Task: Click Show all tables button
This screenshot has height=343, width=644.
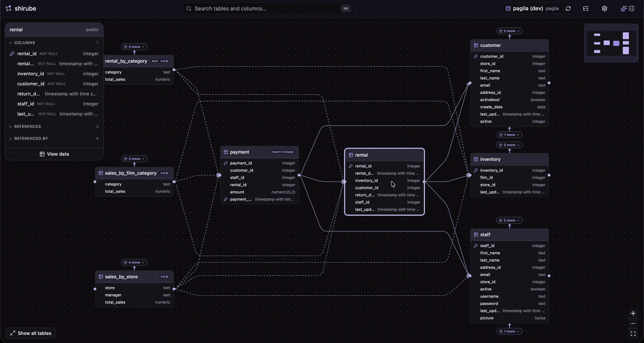Action: point(31,333)
